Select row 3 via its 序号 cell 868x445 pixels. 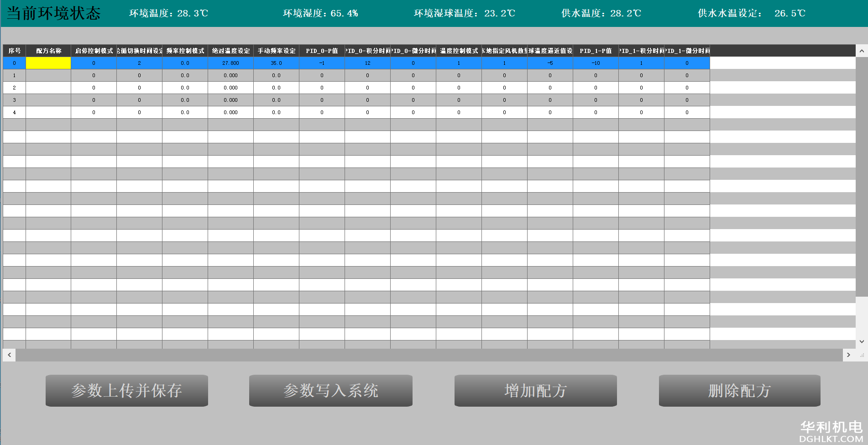tap(15, 100)
